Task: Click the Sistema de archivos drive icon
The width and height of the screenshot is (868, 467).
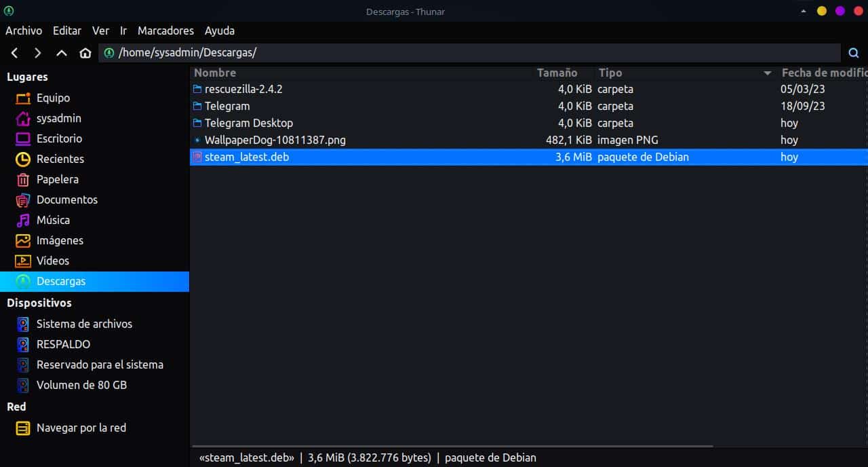Action: 23,324
